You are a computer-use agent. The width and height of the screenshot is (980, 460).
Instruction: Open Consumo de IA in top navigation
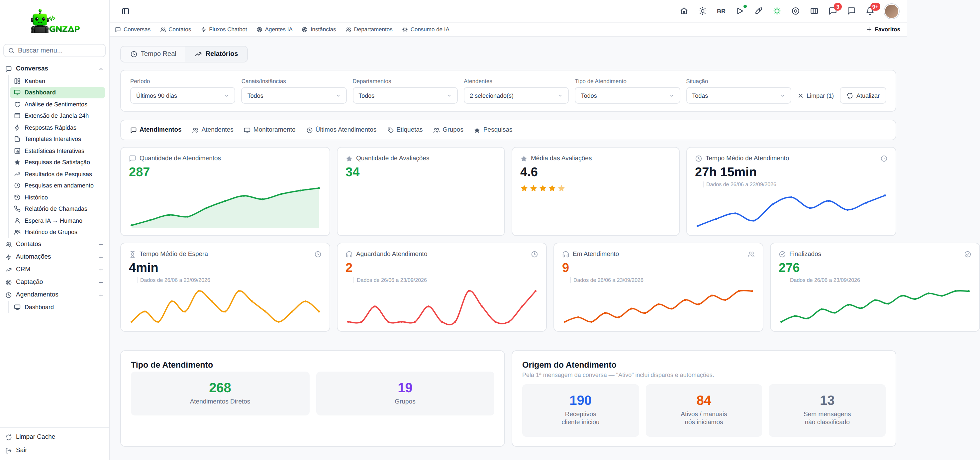point(426,29)
